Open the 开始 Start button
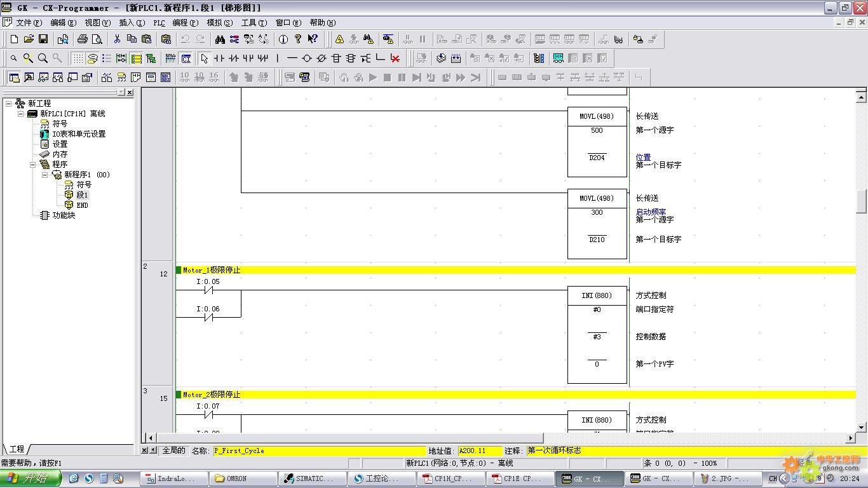 coord(30,478)
